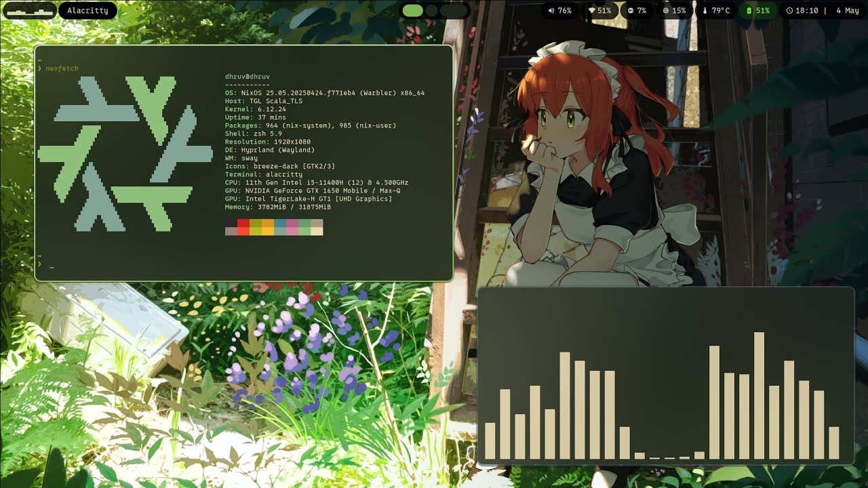
Task: Click the bright yellow neofetch palette block
Action: tap(268, 231)
